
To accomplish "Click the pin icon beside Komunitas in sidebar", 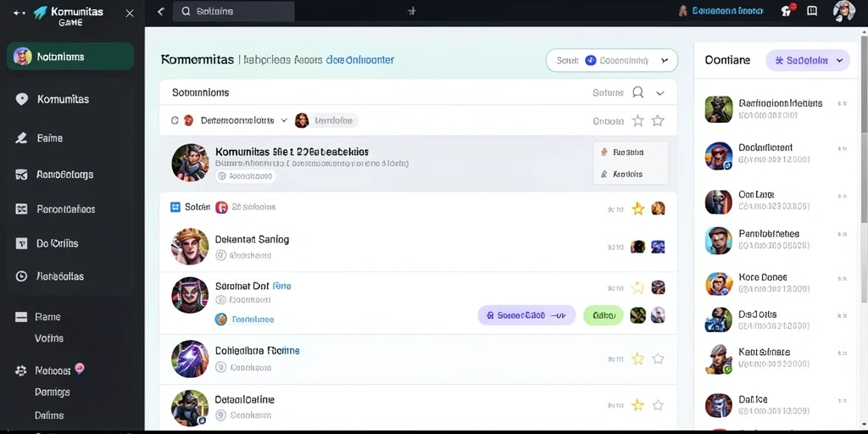I will pyautogui.click(x=21, y=99).
